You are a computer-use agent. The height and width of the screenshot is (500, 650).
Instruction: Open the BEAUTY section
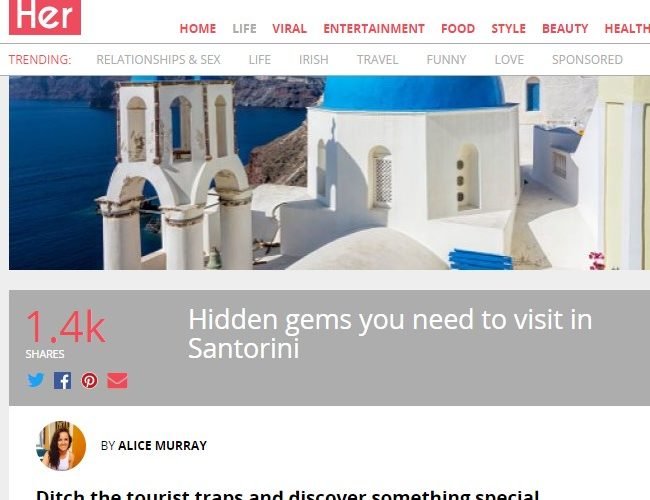click(565, 29)
